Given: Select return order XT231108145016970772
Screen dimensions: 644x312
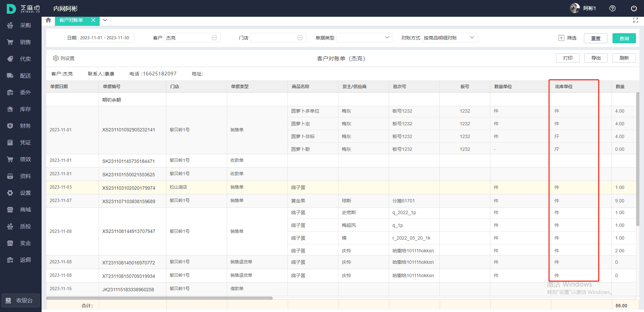Looking at the screenshot, I should coord(128,263).
